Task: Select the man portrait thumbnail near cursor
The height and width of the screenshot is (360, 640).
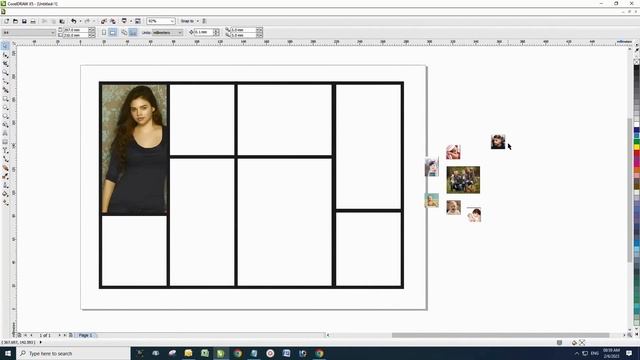Action: click(498, 142)
